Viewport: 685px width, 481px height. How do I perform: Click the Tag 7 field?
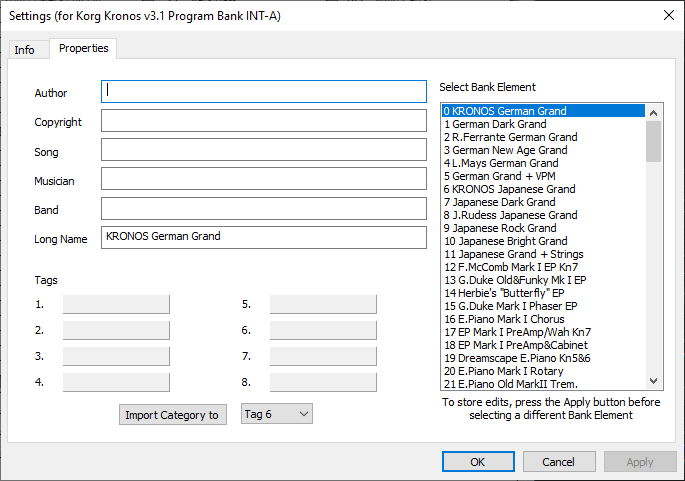[323, 356]
